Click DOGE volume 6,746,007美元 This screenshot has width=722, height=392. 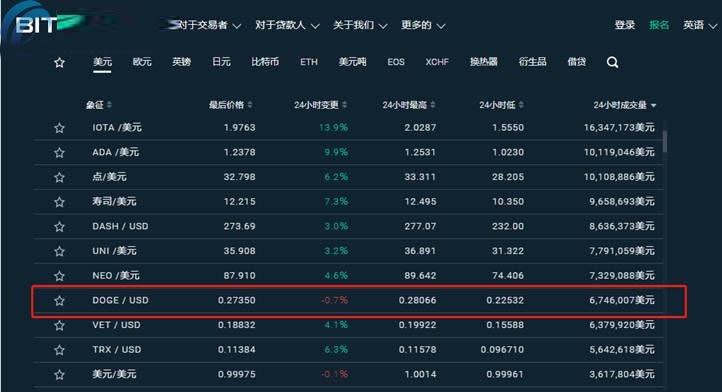[x=622, y=300]
